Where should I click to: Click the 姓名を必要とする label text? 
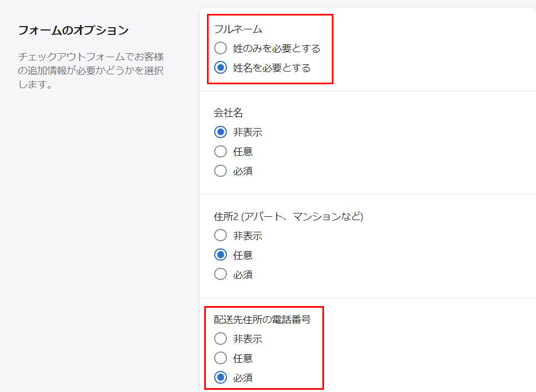tap(271, 68)
